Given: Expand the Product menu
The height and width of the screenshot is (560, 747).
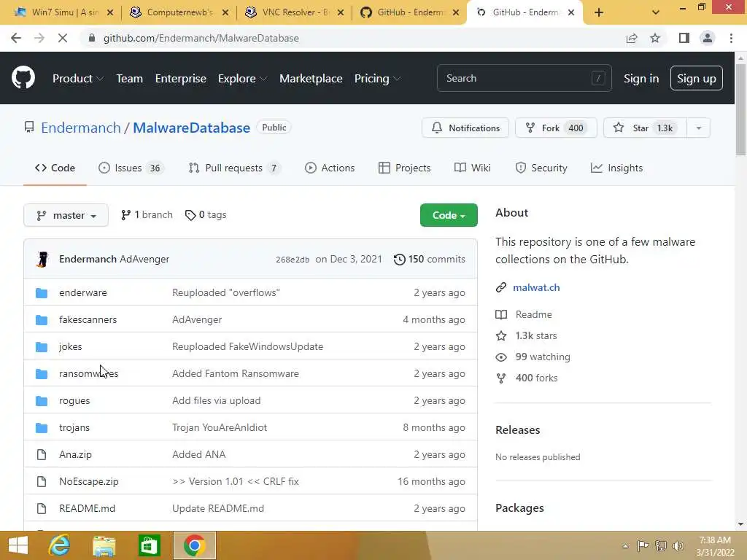Looking at the screenshot, I should click(x=78, y=79).
